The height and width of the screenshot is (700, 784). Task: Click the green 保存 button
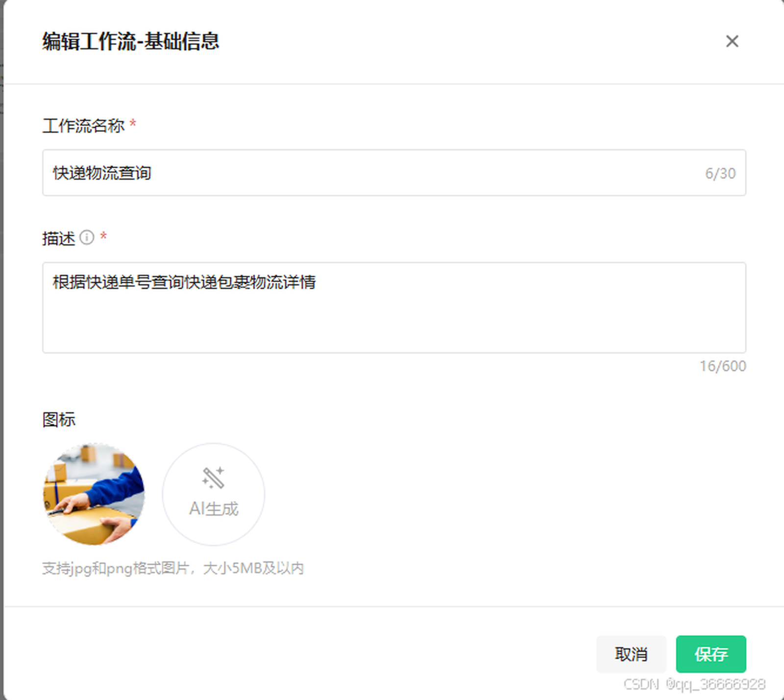[711, 654]
